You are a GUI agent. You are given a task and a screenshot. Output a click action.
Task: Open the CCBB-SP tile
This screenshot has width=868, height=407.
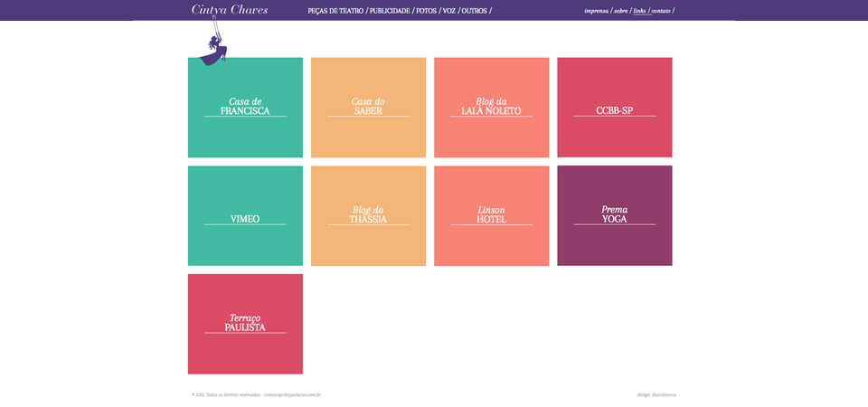point(615,108)
